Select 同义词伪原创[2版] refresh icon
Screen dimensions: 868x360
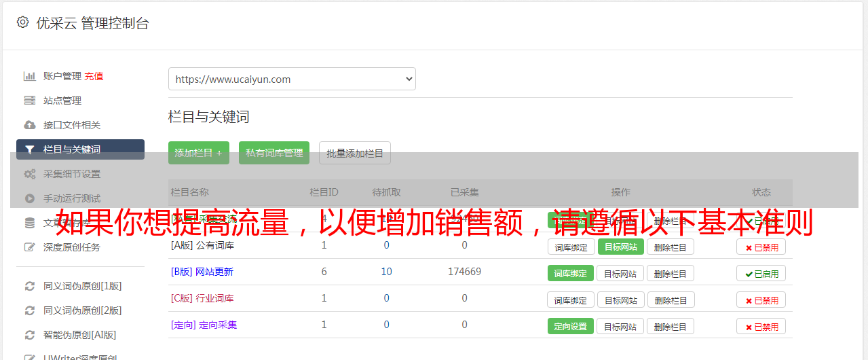point(30,310)
